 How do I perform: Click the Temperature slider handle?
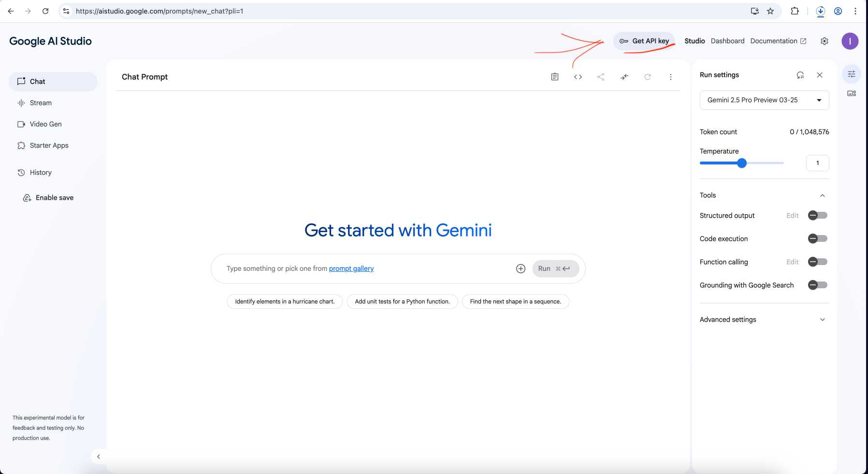(x=742, y=163)
